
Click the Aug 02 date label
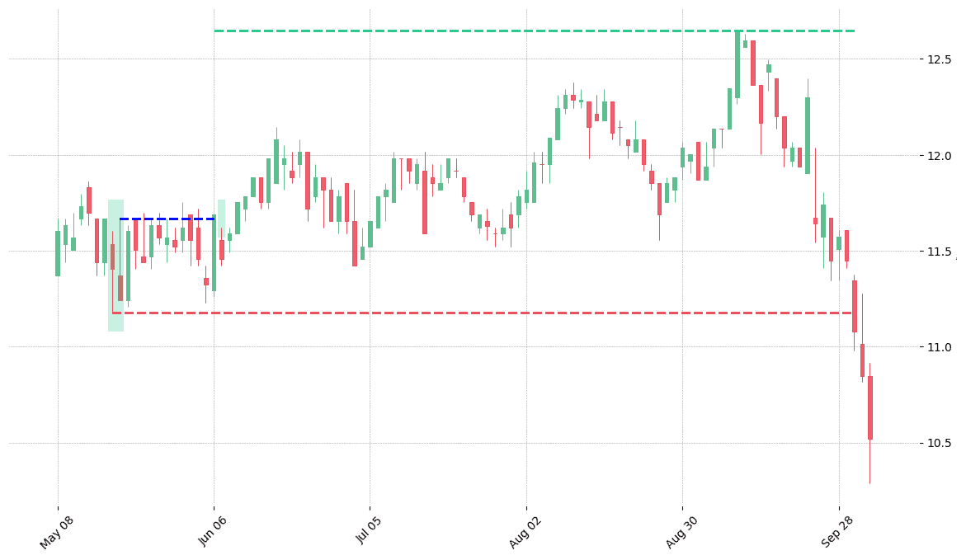525,532
